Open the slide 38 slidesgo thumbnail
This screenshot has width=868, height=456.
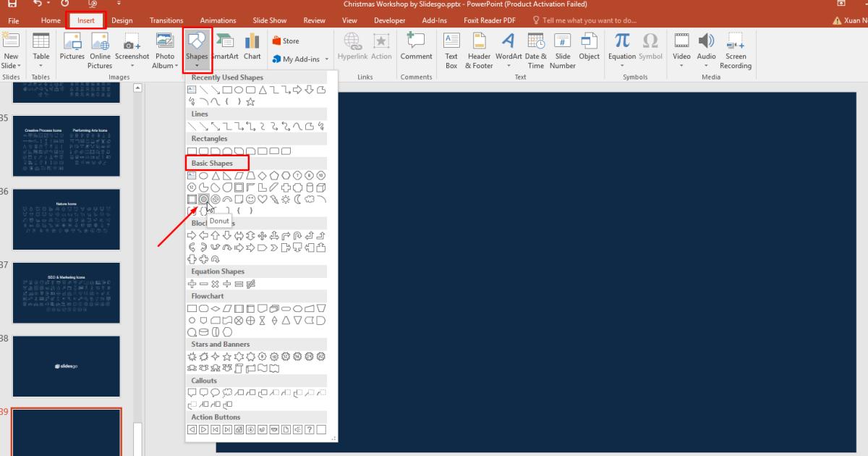tap(67, 366)
